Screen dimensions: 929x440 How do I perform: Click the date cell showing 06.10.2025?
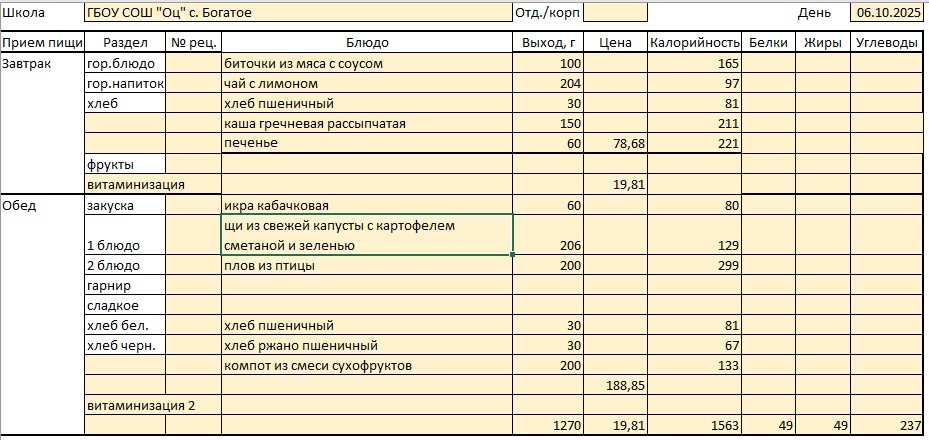[x=887, y=13]
